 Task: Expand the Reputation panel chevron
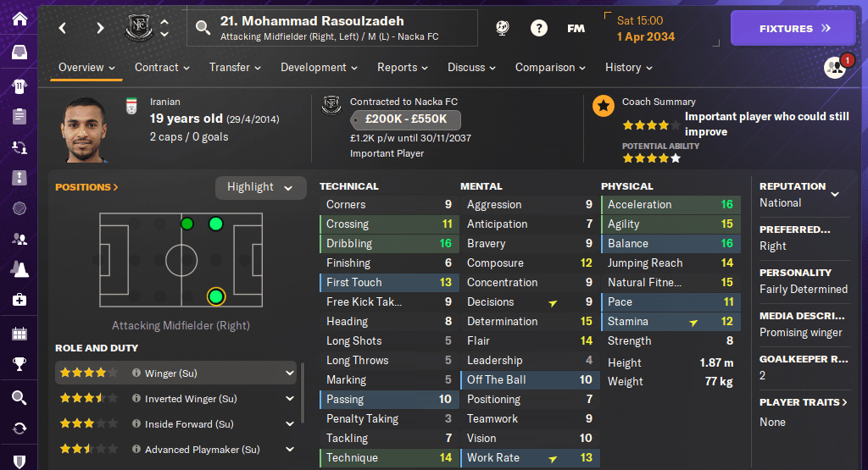point(835,194)
